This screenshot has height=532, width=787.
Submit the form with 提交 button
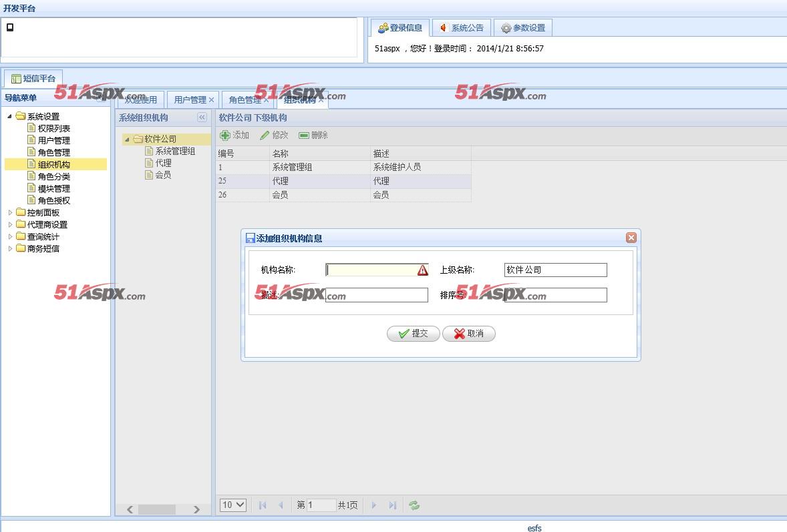coord(413,334)
